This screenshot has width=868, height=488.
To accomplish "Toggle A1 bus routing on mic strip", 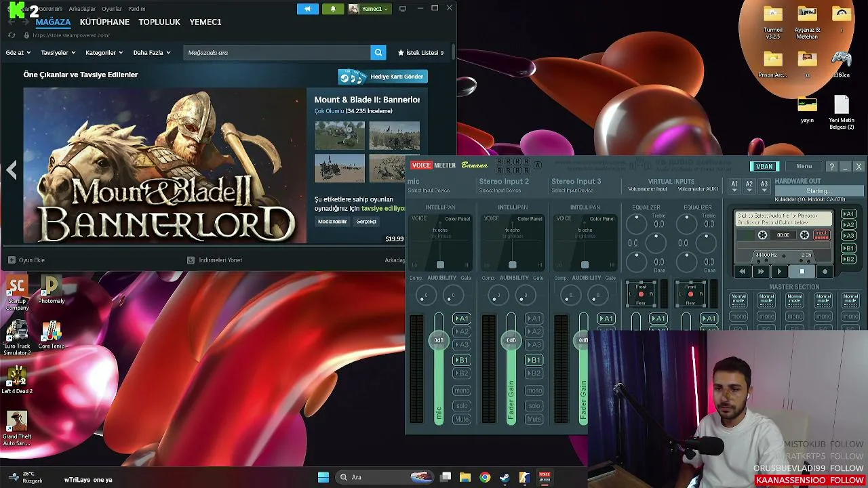I will point(462,319).
